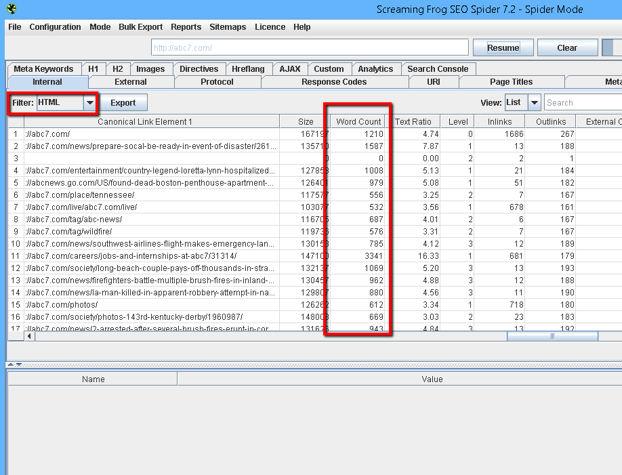Select the live/abc7.com/live row

tap(315, 207)
